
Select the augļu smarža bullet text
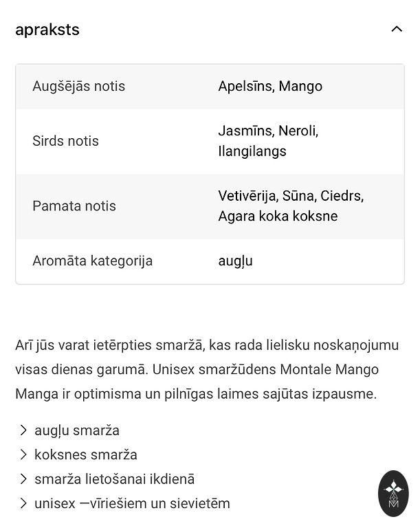pyautogui.click(x=77, y=430)
